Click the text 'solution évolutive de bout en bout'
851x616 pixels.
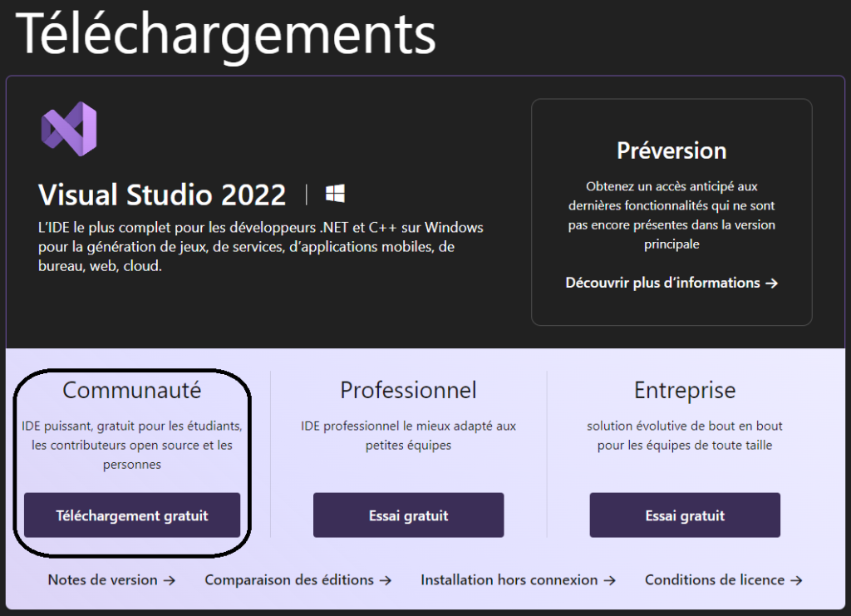(685, 426)
